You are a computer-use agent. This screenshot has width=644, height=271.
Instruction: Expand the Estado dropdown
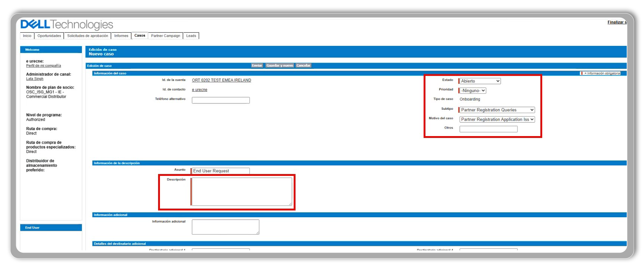click(x=480, y=81)
